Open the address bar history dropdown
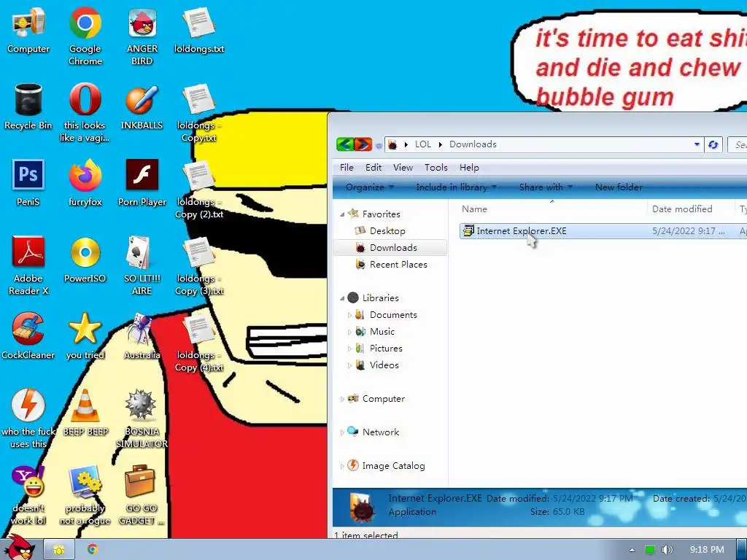The height and width of the screenshot is (560, 747). 697,144
